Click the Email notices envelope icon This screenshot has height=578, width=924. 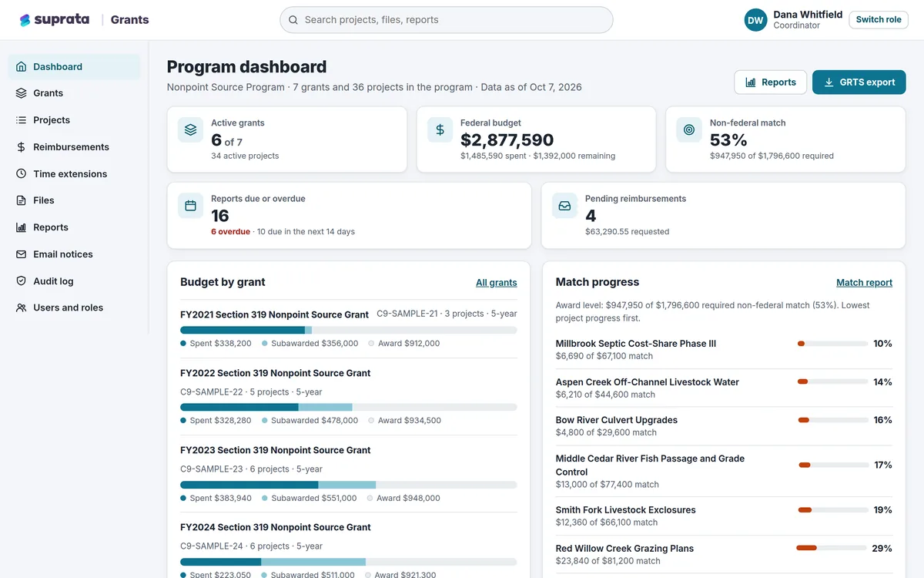pyautogui.click(x=21, y=254)
